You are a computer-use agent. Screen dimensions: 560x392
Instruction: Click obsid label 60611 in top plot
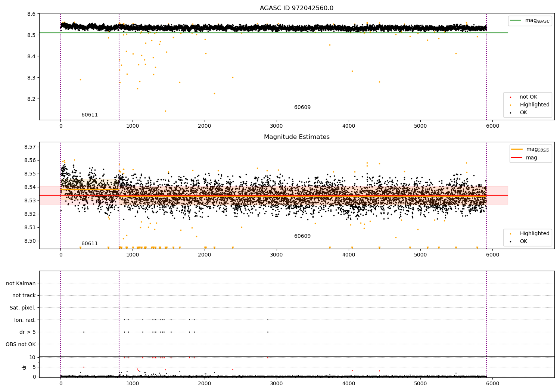point(90,115)
